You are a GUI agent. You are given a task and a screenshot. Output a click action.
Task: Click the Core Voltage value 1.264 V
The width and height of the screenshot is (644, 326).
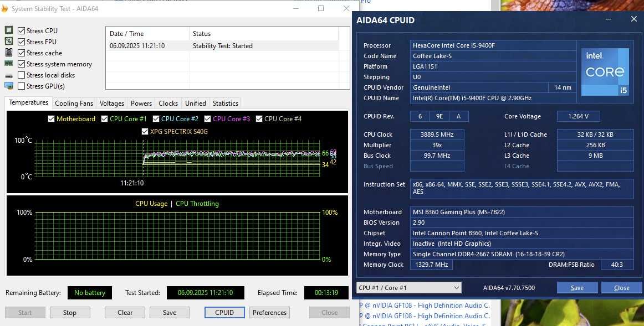(578, 116)
